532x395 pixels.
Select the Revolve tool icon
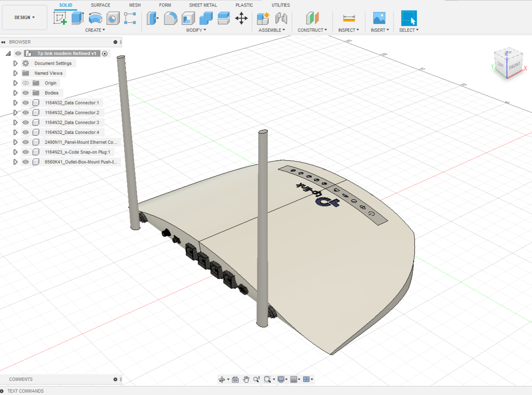tap(95, 18)
